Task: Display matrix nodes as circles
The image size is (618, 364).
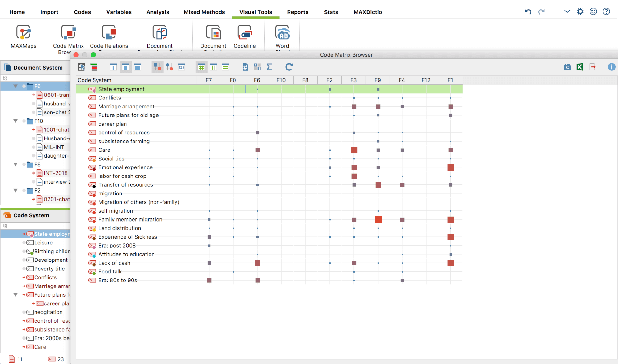Action: point(169,67)
